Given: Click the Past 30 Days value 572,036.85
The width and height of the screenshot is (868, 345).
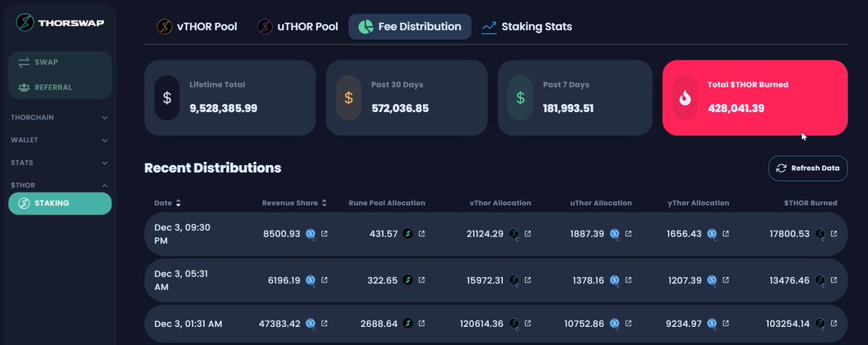Looking at the screenshot, I should point(400,108).
